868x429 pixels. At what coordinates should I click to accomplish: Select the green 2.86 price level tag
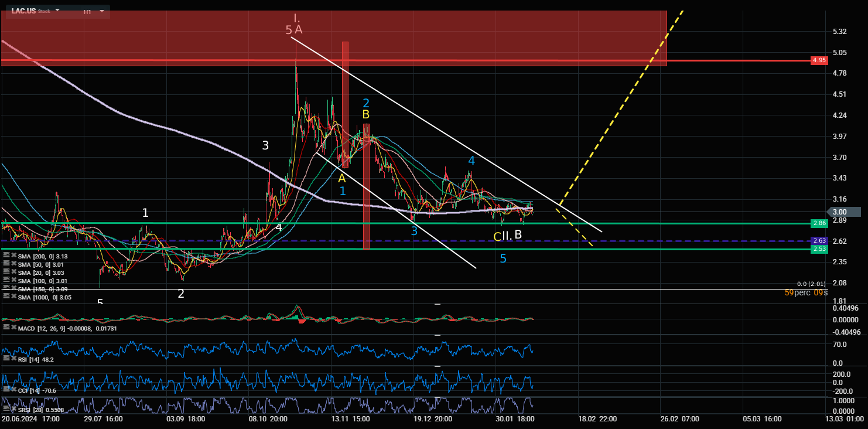point(819,223)
